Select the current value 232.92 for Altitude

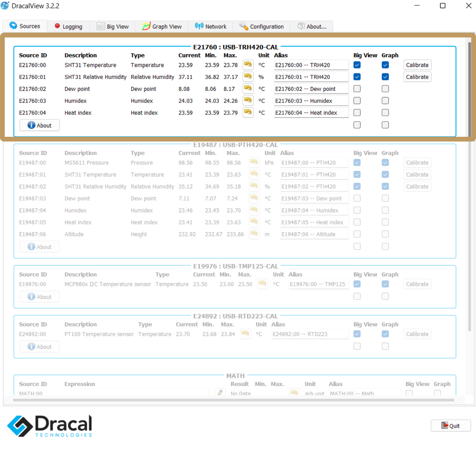pyautogui.click(x=187, y=234)
